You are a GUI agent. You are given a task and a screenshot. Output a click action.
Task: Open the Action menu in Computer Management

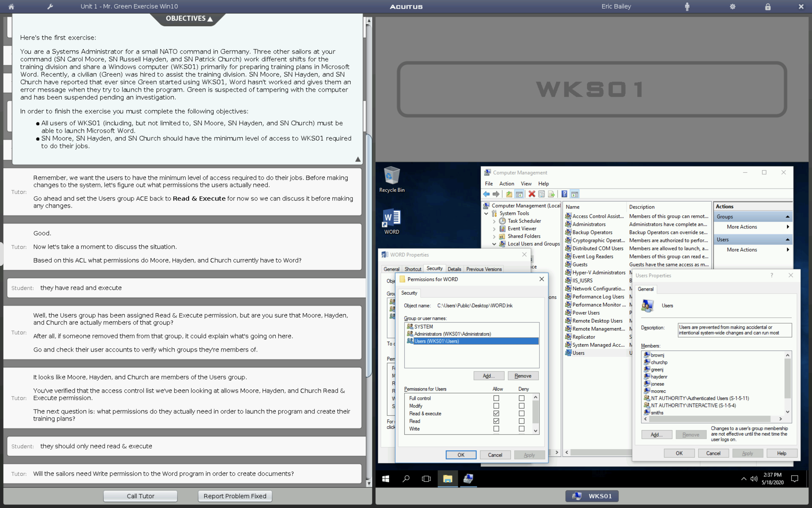click(x=506, y=183)
